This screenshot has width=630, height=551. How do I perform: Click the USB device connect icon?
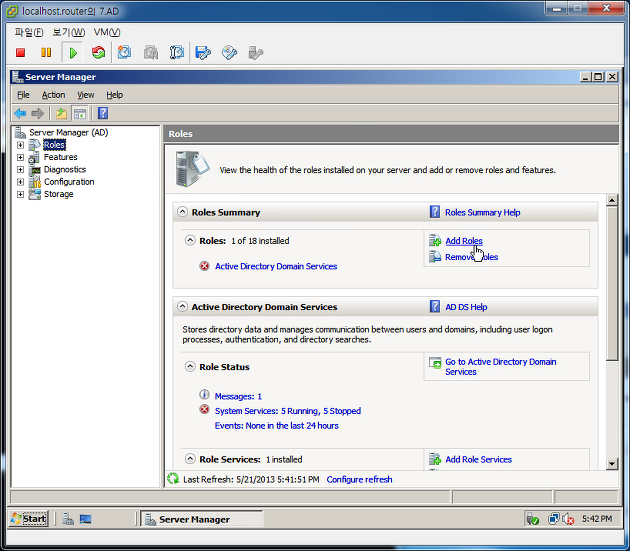pos(256,52)
